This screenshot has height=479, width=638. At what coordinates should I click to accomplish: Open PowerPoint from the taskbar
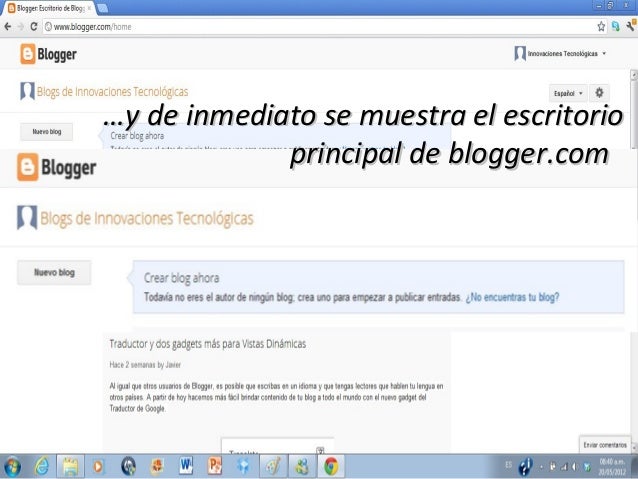(x=214, y=466)
